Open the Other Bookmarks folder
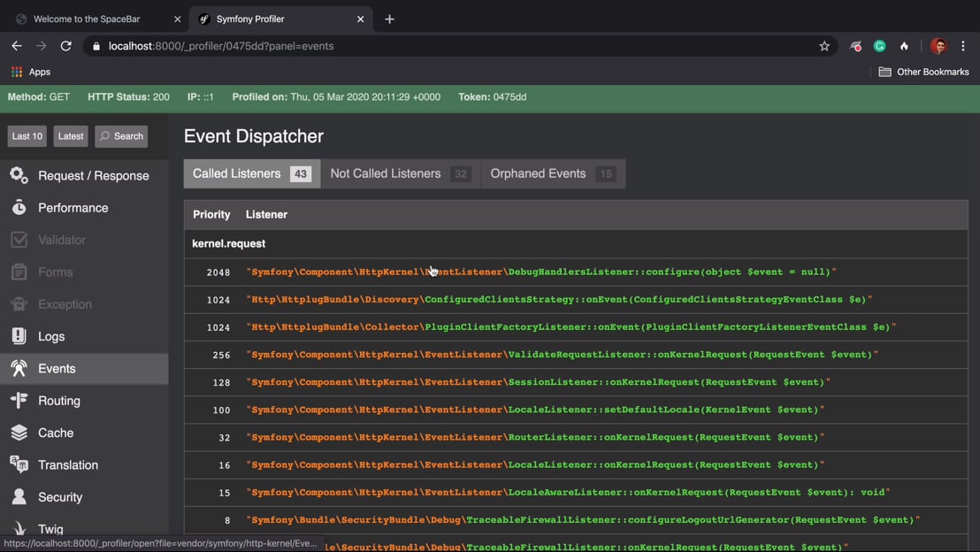This screenshot has height=552, width=980. click(x=923, y=72)
